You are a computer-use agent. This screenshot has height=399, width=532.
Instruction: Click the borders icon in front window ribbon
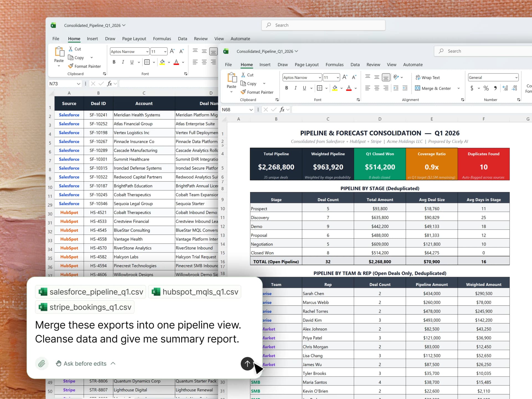(x=319, y=88)
